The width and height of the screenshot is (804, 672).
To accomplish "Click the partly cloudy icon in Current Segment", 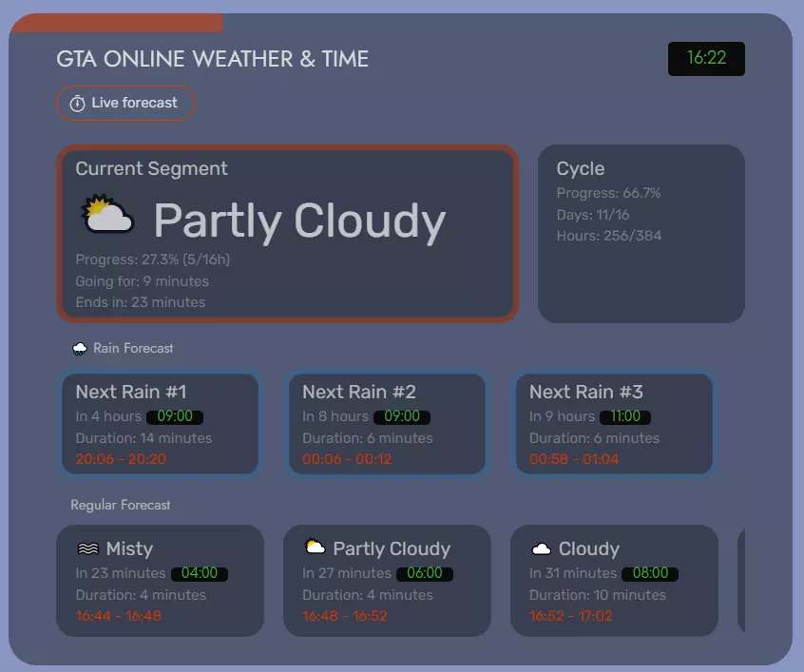I will pos(107,215).
